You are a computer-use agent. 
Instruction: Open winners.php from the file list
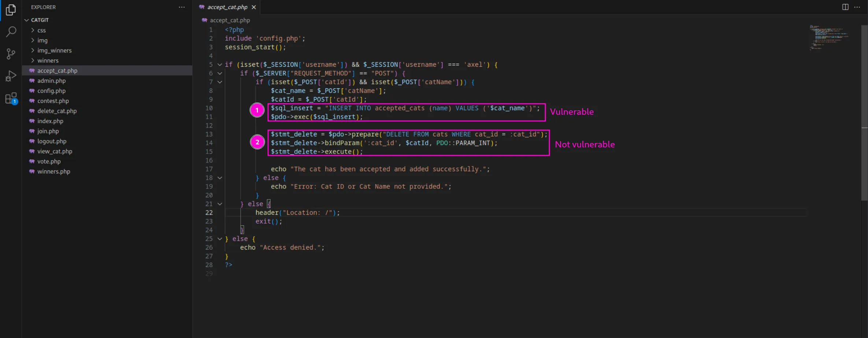pyautogui.click(x=107, y=171)
